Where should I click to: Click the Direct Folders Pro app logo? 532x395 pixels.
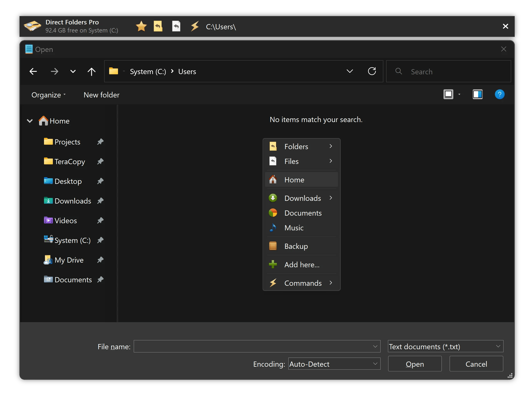[32, 26]
